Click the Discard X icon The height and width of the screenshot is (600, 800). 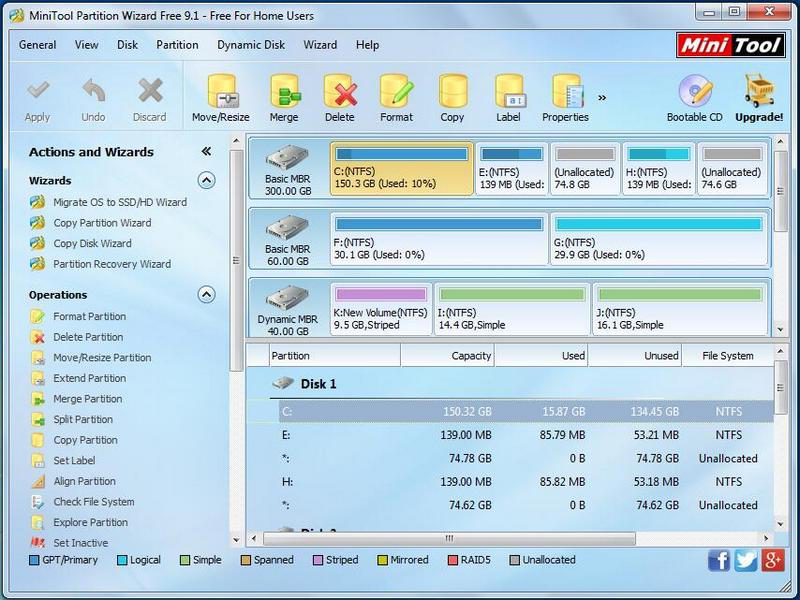tap(150, 91)
